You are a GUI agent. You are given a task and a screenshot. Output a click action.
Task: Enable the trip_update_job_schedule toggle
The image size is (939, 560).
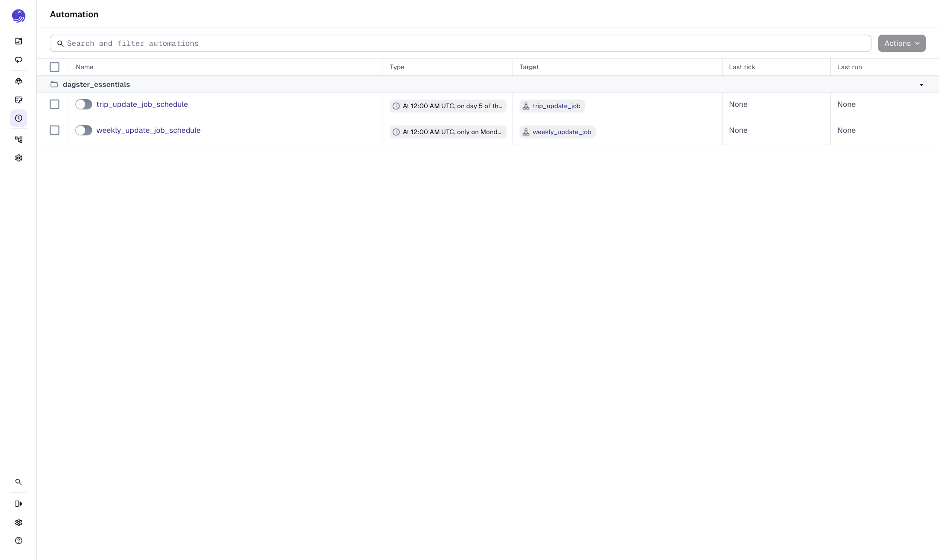(84, 104)
